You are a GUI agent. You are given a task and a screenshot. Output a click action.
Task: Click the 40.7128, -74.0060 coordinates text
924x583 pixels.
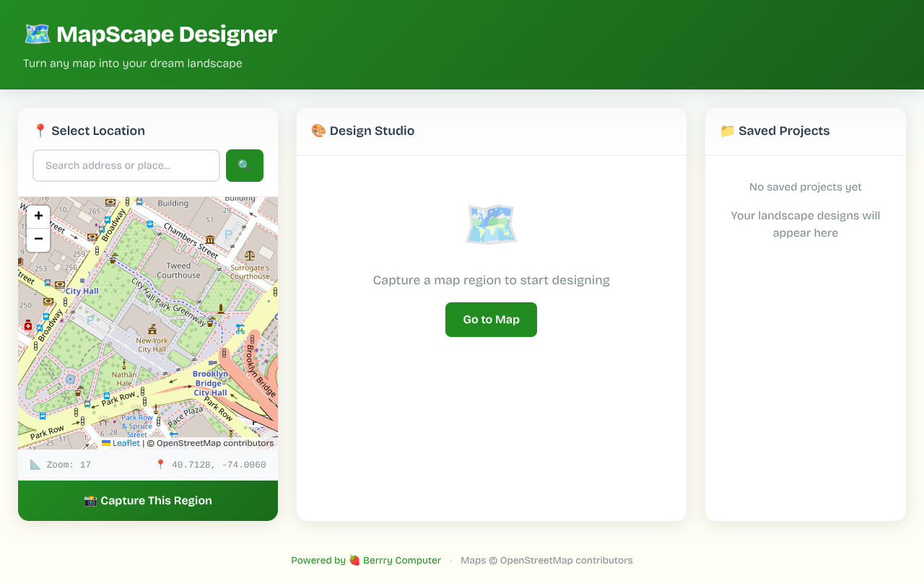[218, 464]
